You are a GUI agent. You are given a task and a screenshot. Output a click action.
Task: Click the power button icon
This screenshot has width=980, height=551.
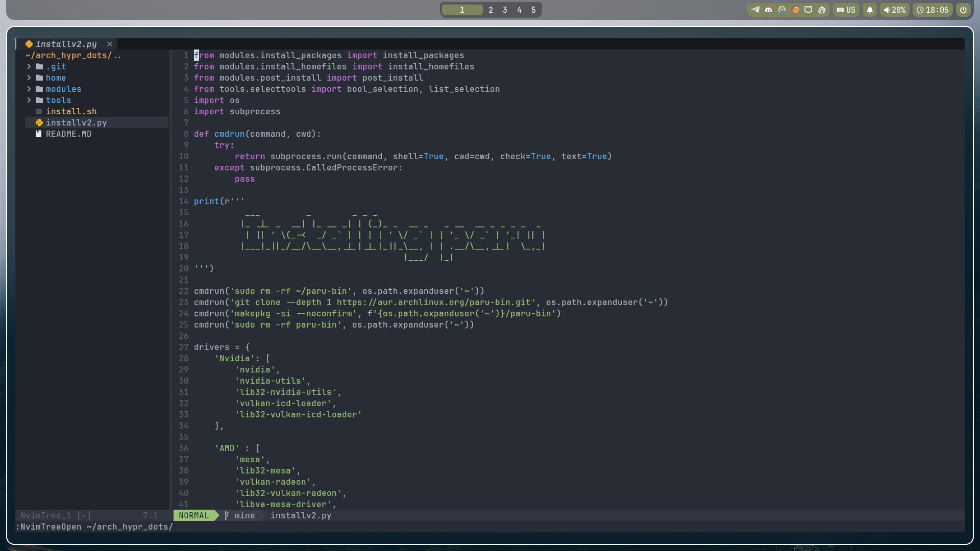coord(963,10)
